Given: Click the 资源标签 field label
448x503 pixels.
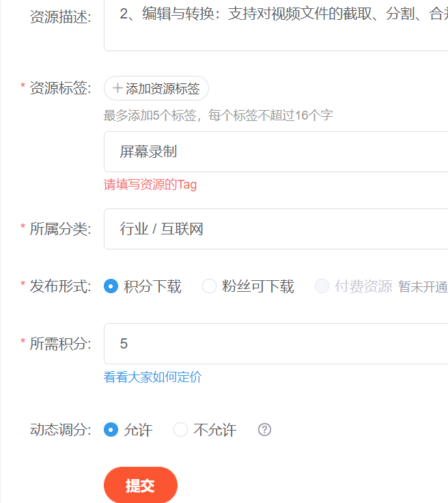Looking at the screenshot, I should pyautogui.click(x=60, y=88).
